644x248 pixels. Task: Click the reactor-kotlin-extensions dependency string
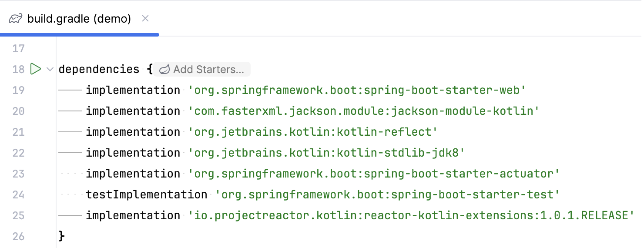click(408, 215)
